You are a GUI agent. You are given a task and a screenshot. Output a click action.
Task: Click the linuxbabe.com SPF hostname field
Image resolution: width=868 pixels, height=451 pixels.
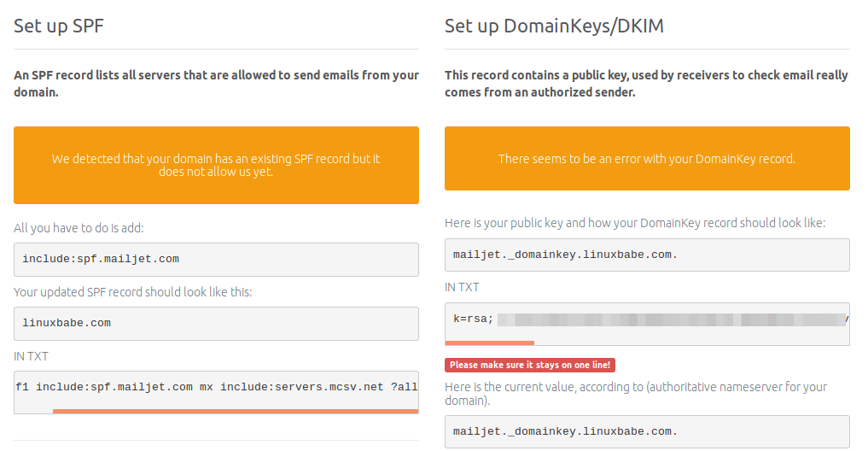[x=216, y=323]
